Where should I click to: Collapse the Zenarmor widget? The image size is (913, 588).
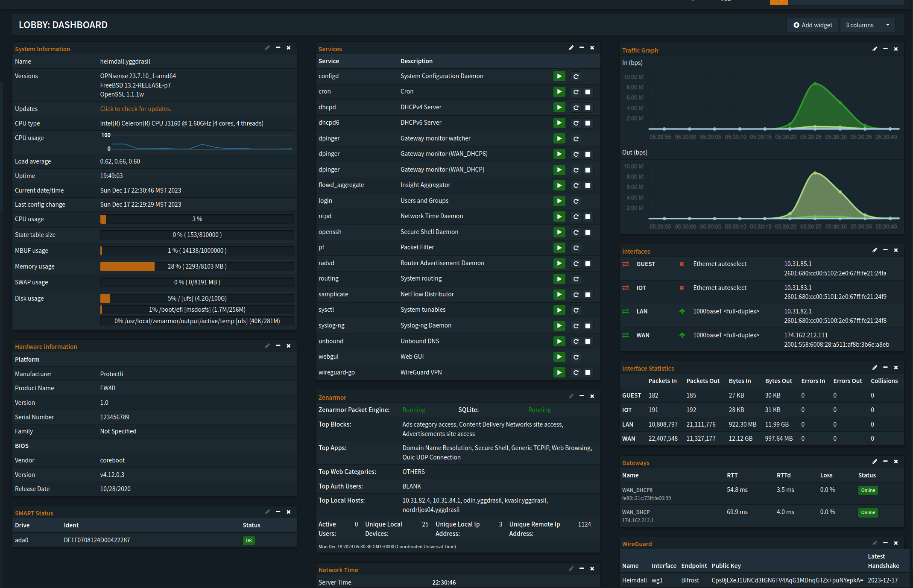point(582,396)
